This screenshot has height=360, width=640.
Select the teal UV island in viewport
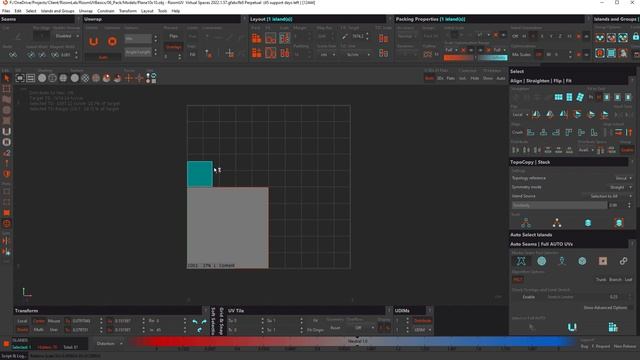pos(200,174)
